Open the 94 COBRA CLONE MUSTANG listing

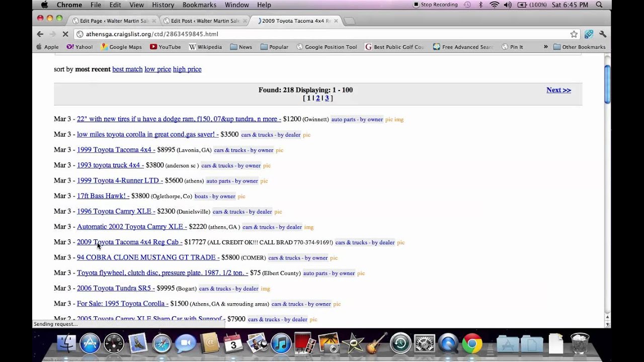tap(148, 257)
